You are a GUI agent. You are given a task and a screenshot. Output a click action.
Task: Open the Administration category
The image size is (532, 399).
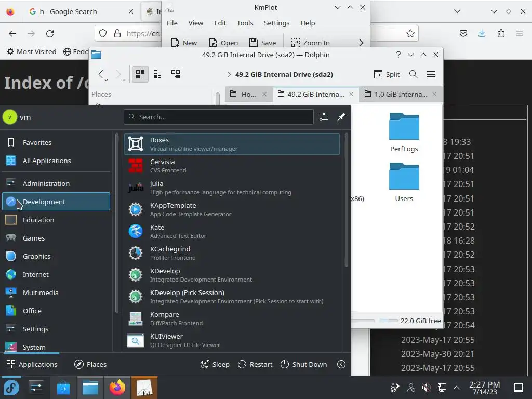pyautogui.click(x=56, y=183)
